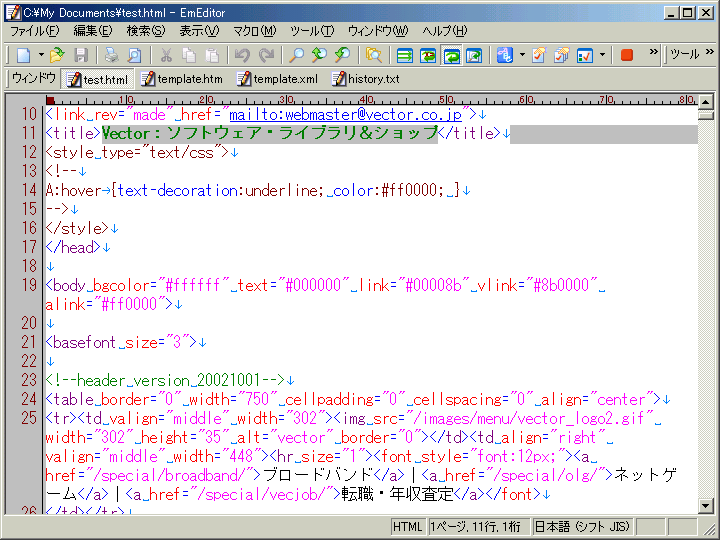This screenshot has height=540, width=720.
Task: Click the mailto:webmaster@vector.co.jp link
Action: 345,114
